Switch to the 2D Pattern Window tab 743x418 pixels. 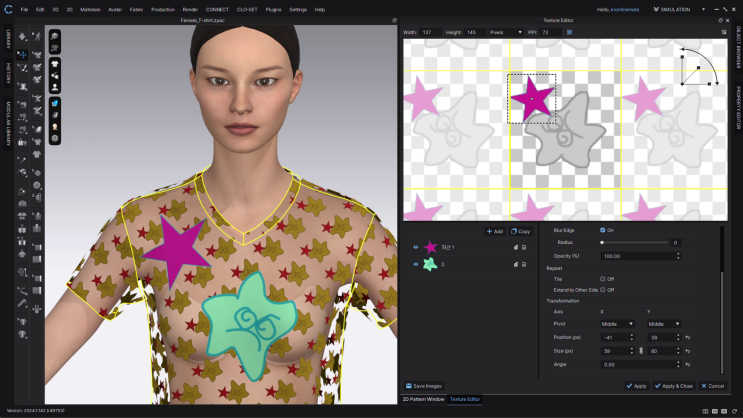point(423,399)
